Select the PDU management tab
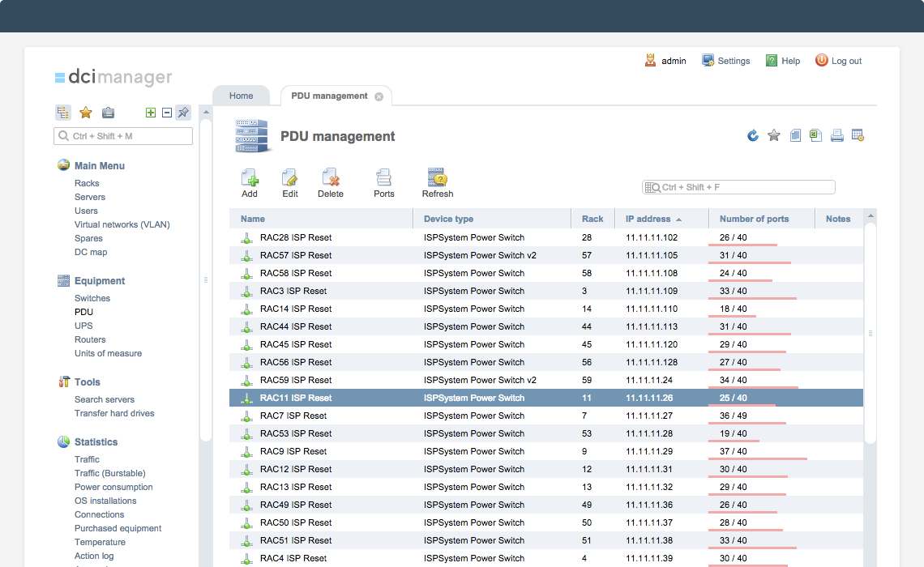Screen dimensions: 924x567 329,96
